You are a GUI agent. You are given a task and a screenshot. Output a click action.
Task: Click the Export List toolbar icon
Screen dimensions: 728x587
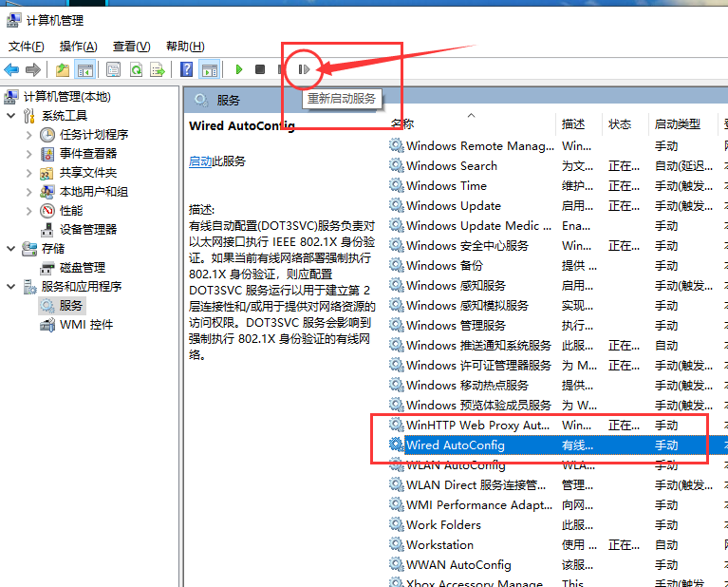158,69
